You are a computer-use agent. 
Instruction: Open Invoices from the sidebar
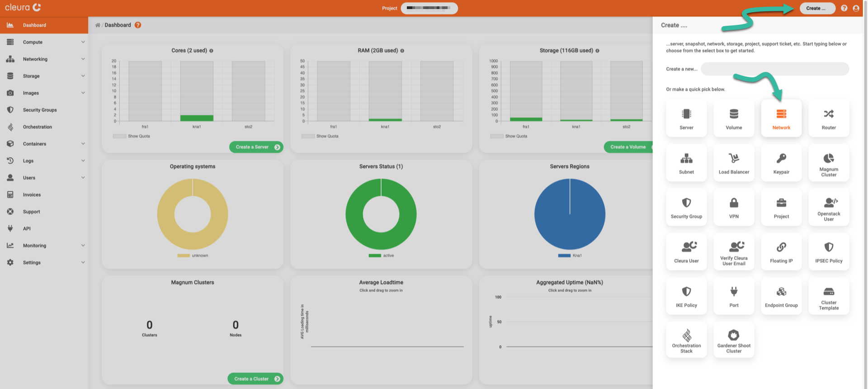click(32, 195)
